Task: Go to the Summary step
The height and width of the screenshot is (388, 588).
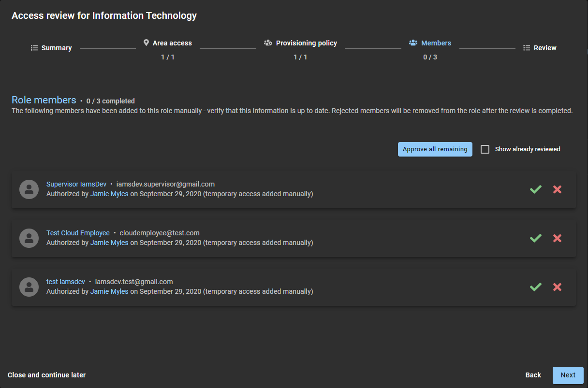Action: 51,48
